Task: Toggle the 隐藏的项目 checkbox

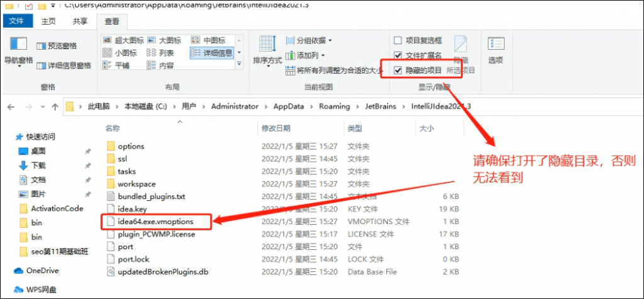Action: coord(397,71)
